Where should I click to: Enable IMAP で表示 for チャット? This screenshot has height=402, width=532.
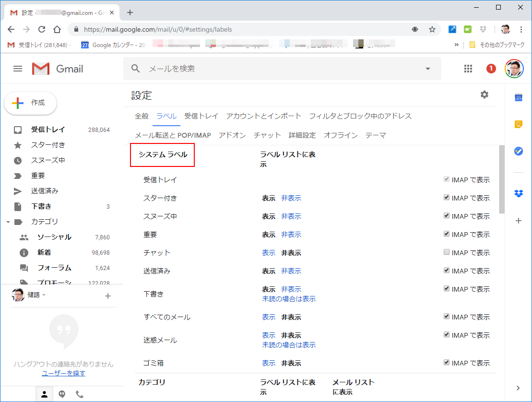tap(446, 251)
